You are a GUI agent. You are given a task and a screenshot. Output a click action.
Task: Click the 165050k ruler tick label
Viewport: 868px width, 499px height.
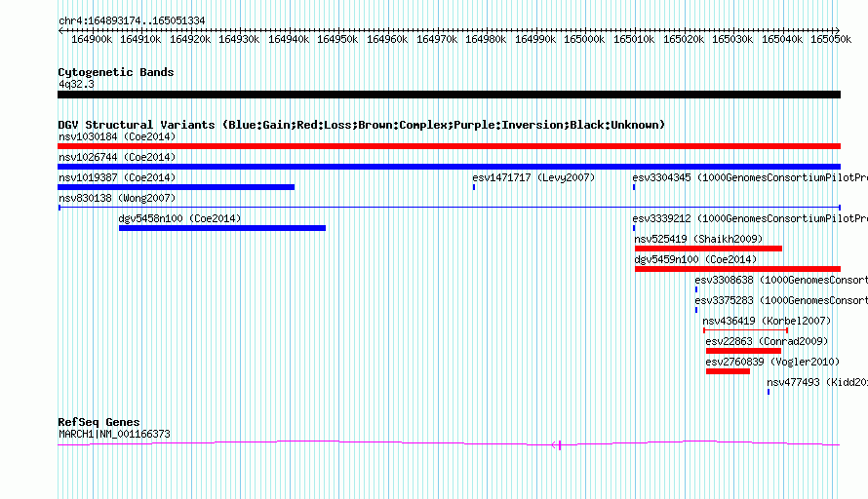(831, 39)
